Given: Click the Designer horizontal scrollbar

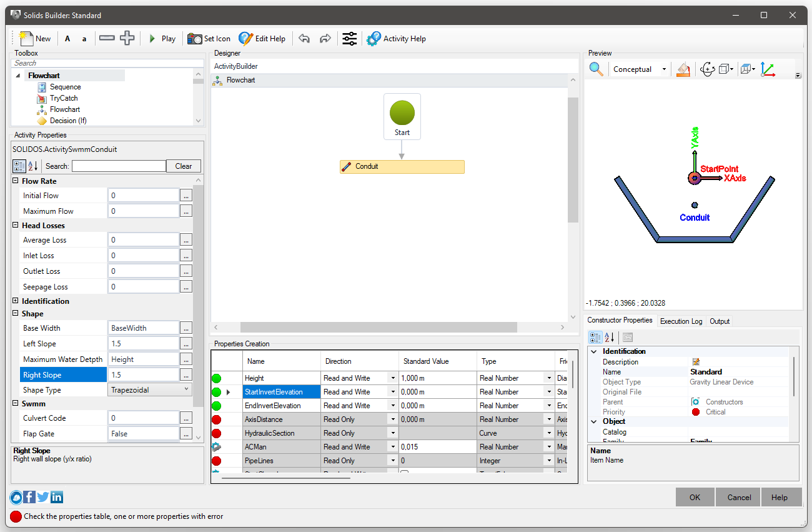Looking at the screenshot, I should click(379, 328).
